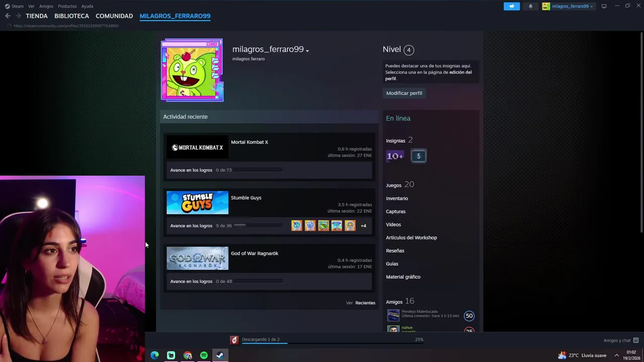Open the milagros_ferraro99 account dropdown
The image size is (644, 362).
tap(568, 6)
